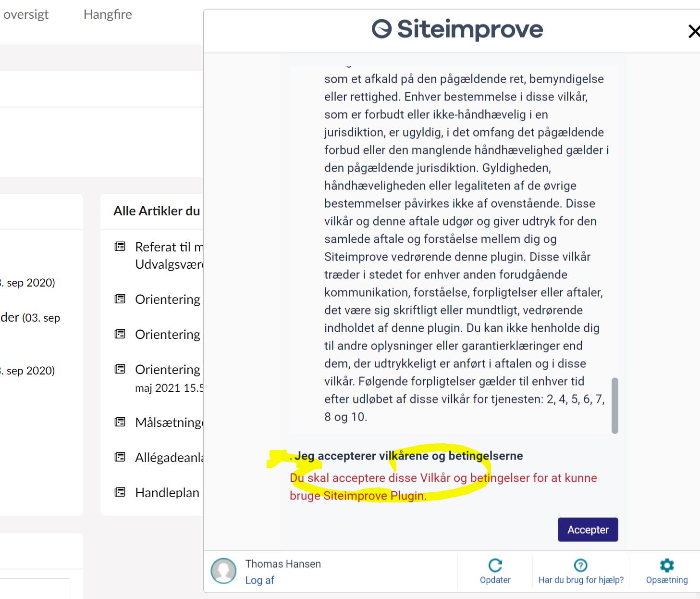Click the article icon beside Målsætninger
Screen dimensions: 700x599
click(x=120, y=422)
